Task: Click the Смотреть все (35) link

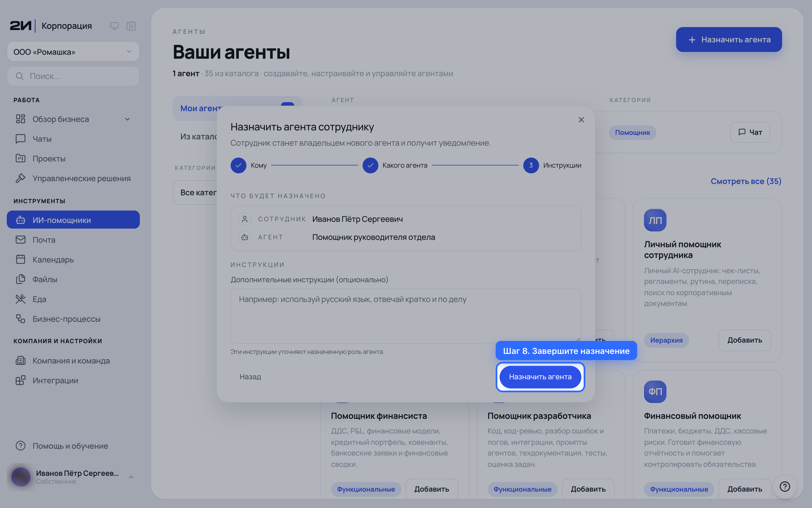Action: click(x=746, y=181)
